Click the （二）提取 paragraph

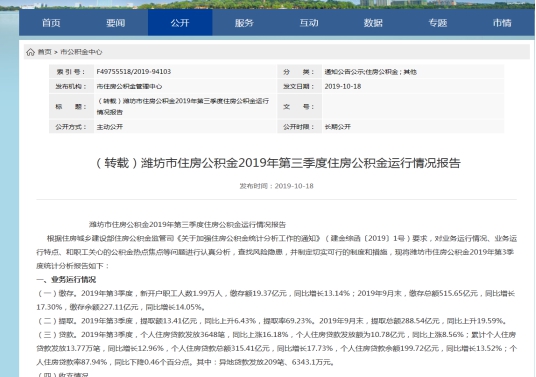click(x=272, y=321)
